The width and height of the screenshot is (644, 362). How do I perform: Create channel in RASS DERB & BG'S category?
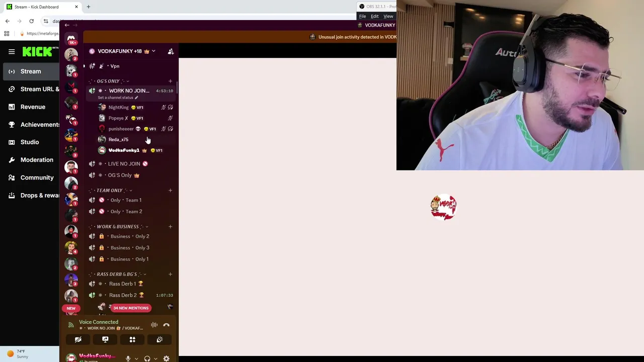click(170, 275)
